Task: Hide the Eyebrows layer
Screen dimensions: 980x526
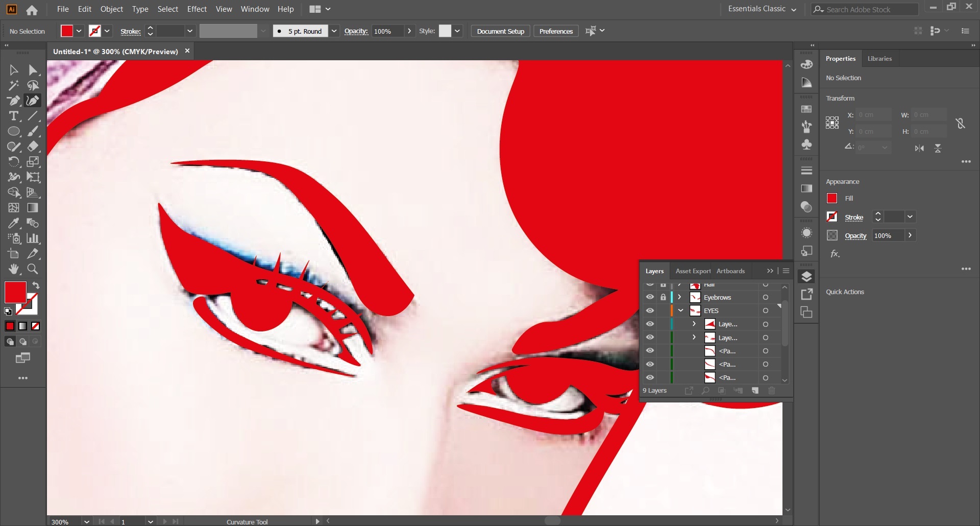Action: (650, 297)
